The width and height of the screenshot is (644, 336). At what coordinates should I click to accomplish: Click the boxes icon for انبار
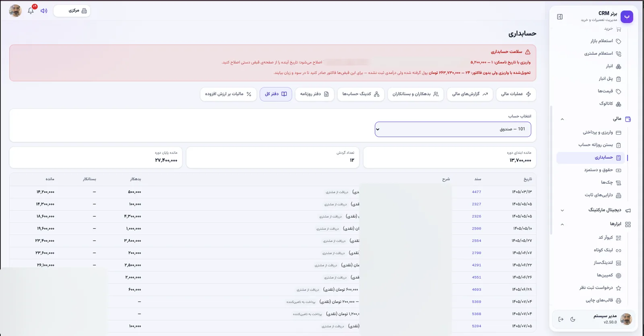point(619,66)
